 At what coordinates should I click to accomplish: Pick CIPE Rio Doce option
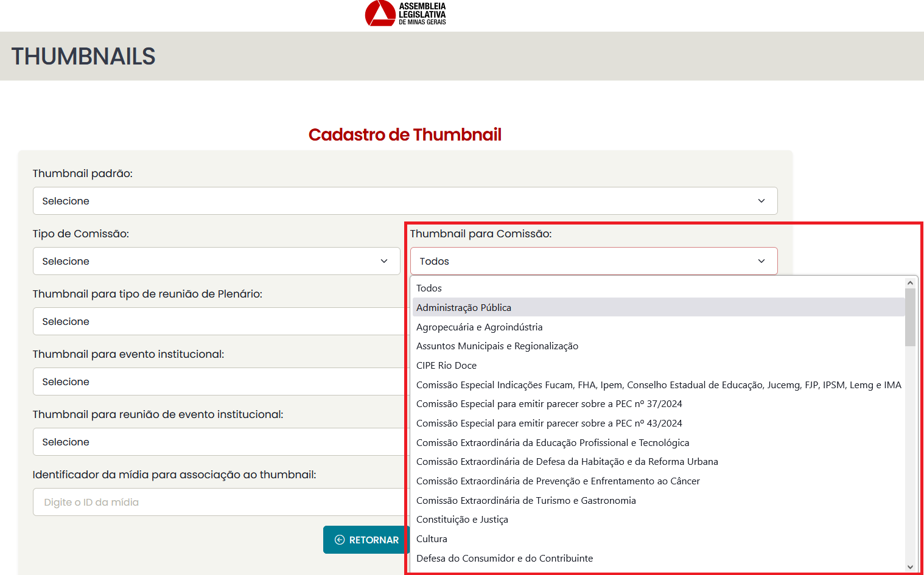[x=446, y=365]
